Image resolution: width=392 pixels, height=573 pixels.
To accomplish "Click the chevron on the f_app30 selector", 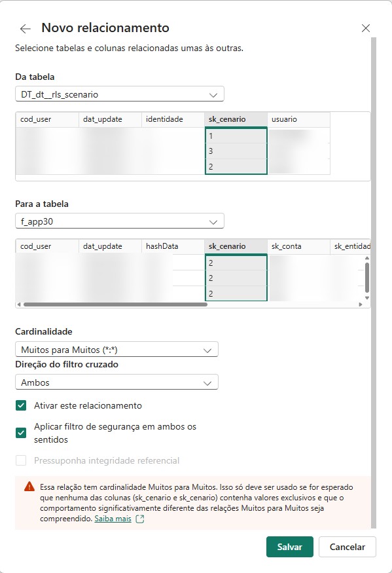I will coord(212,221).
